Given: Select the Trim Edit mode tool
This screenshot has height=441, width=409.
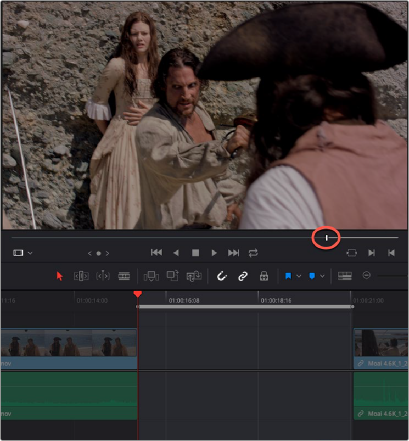Looking at the screenshot, I should click(x=81, y=276).
